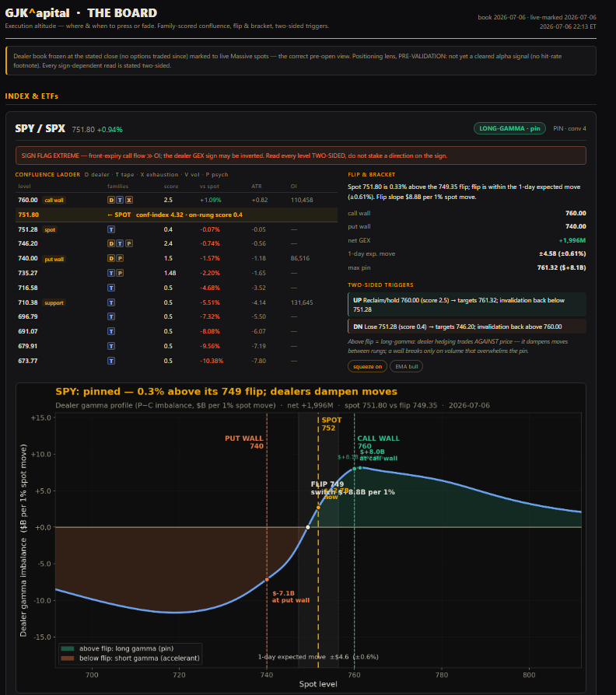
Task: Click the X exhaustion badge in the 760.00 row
Action: coord(128,200)
